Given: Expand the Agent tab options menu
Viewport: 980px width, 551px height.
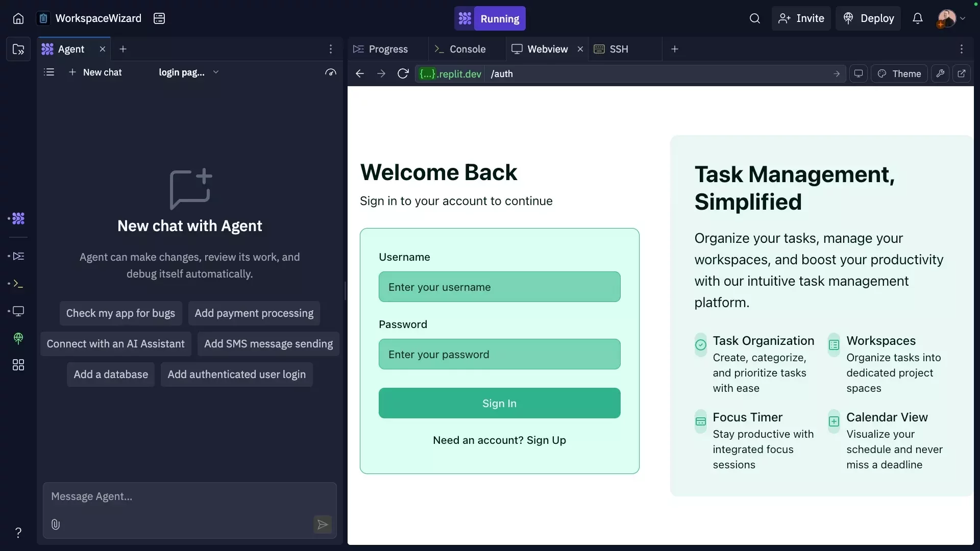Looking at the screenshot, I should coord(331,48).
